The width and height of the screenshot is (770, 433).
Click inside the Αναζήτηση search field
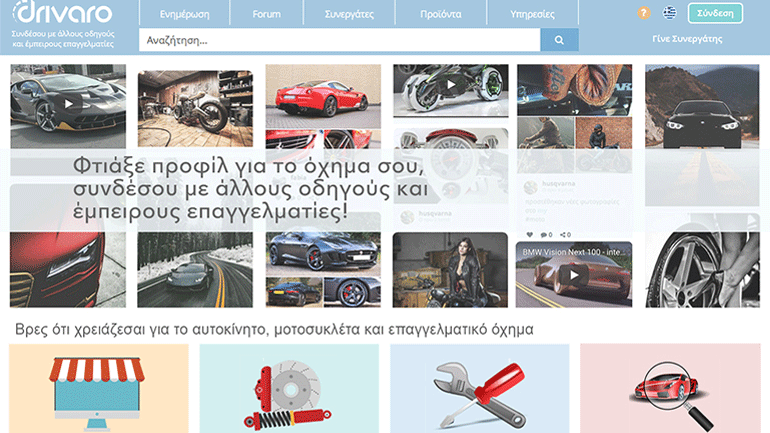338,40
